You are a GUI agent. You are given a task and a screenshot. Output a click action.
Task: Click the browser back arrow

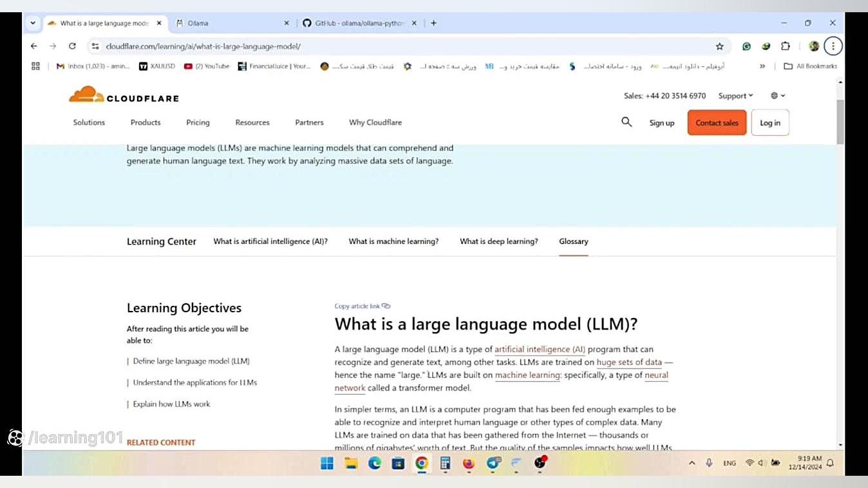click(x=34, y=46)
